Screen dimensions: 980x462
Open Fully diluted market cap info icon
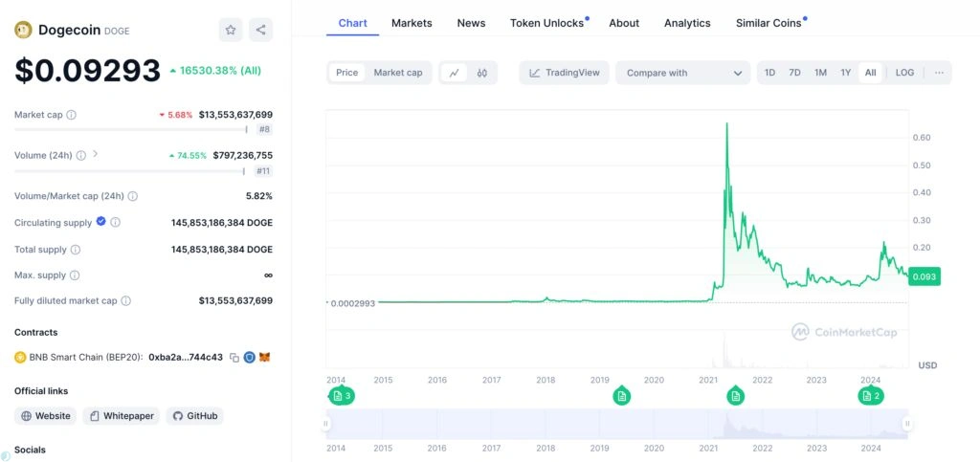[x=125, y=301]
